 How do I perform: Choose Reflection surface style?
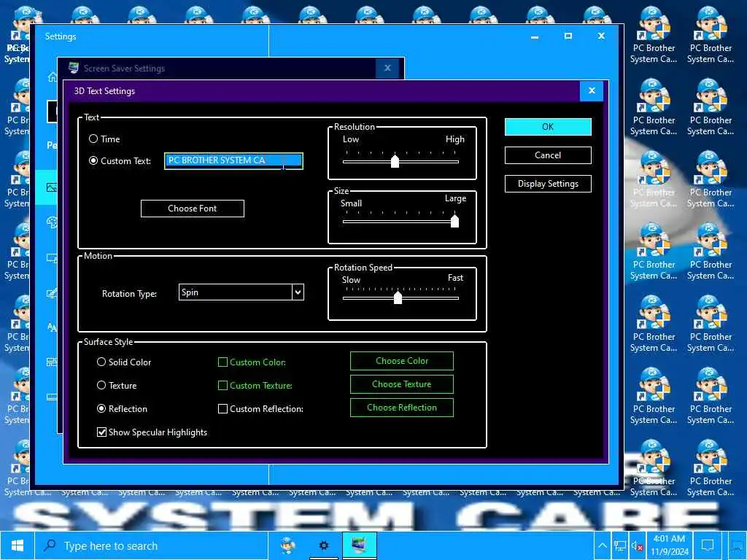[101, 408]
